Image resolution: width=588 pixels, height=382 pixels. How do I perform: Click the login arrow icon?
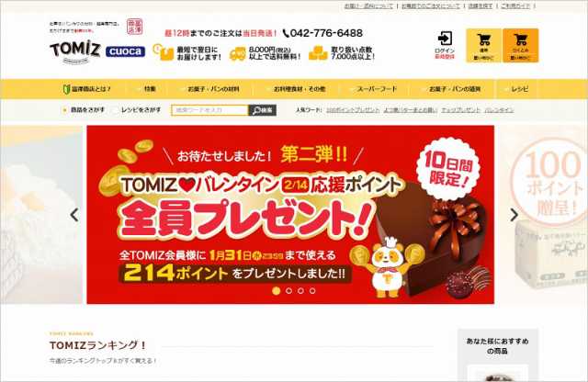coord(445,39)
